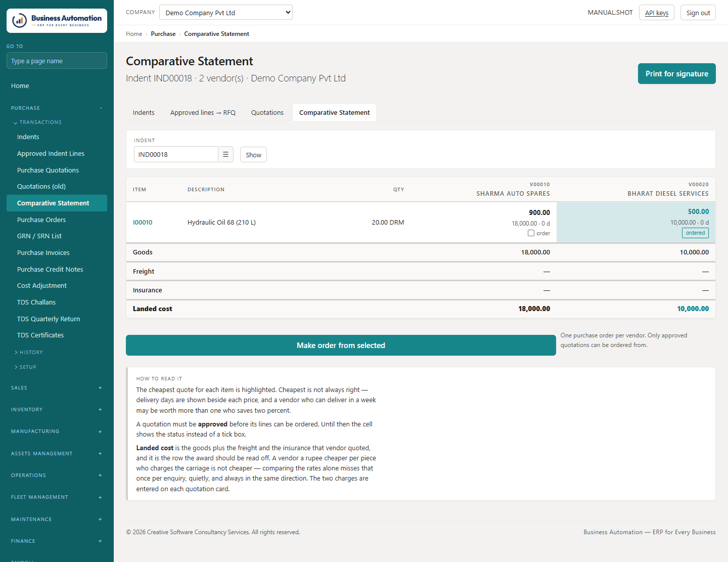Open Approved Indent Lines in sidebar

57,154
